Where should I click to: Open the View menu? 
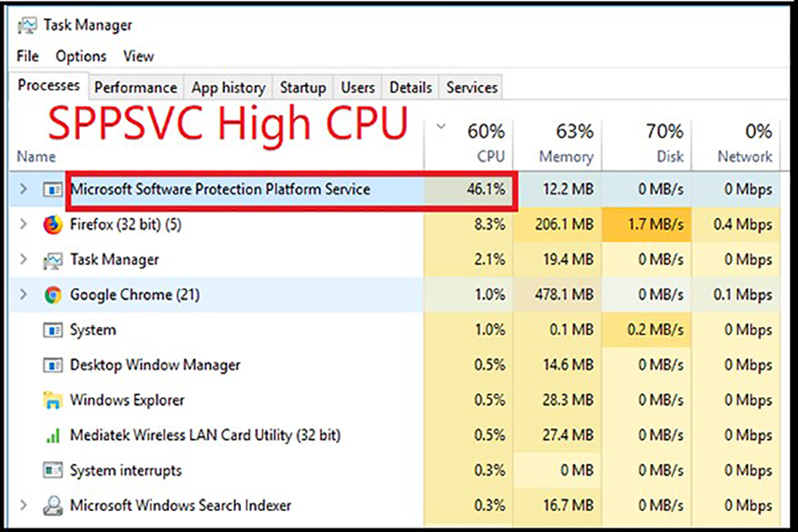coord(138,56)
